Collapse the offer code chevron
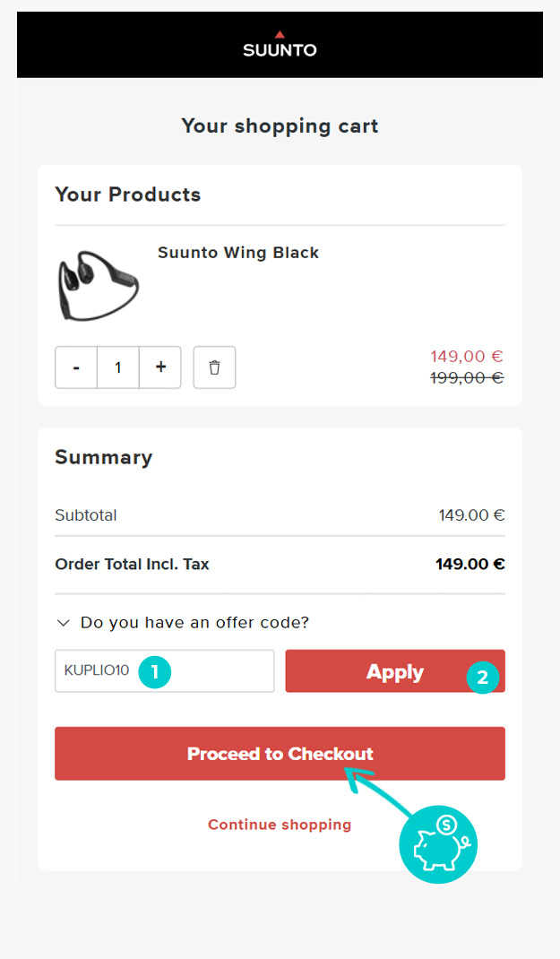Screen dimensions: 560x959 click(x=63, y=622)
